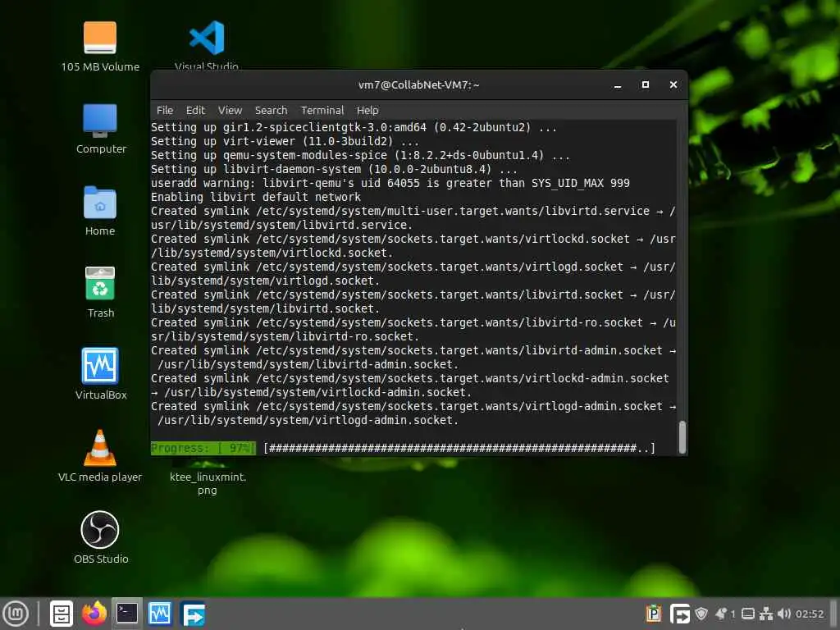Image resolution: width=840 pixels, height=630 pixels.
Task: Maximize the terminal window
Action: 646,84
